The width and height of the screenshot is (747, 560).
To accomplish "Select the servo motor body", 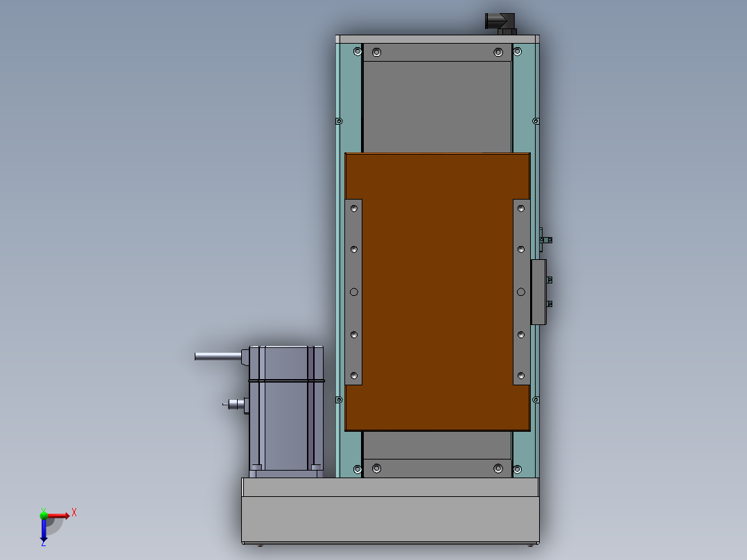I will [285, 411].
